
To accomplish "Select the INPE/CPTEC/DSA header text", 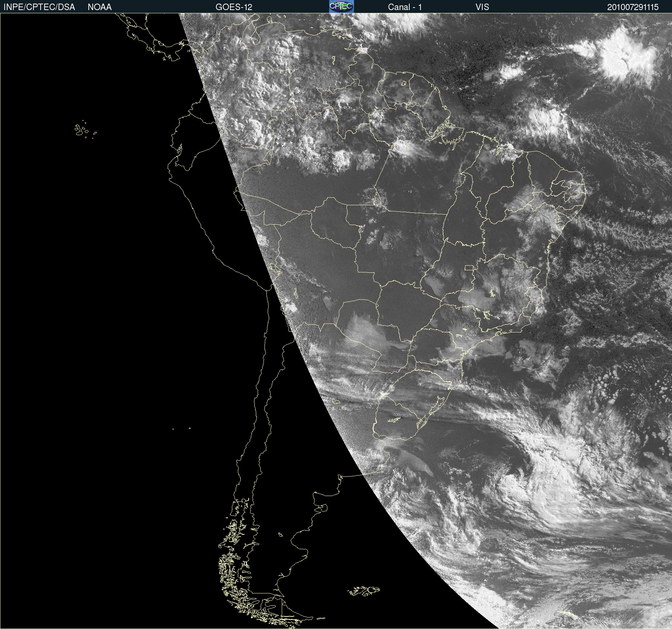I will [x=39, y=7].
